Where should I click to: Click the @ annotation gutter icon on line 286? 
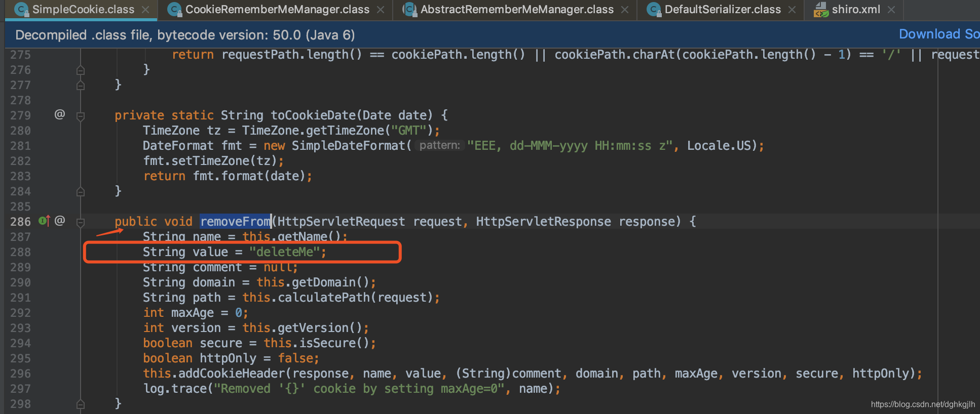click(x=60, y=221)
